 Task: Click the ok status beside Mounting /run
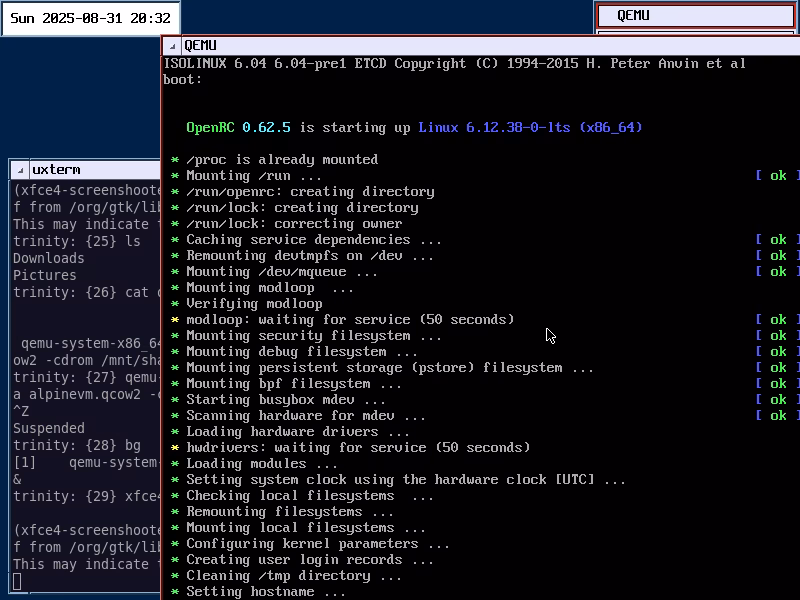(x=777, y=176)
